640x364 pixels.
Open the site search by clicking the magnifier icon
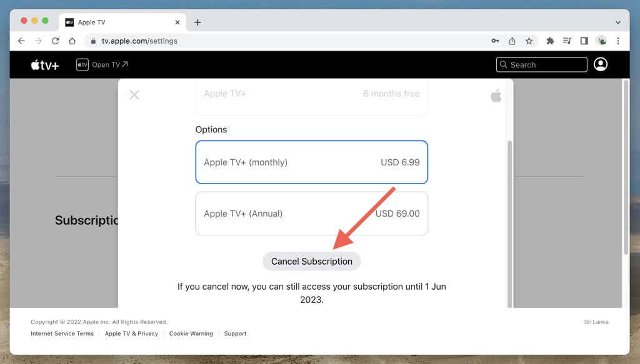pyautogui.click(x=504, y=64)
